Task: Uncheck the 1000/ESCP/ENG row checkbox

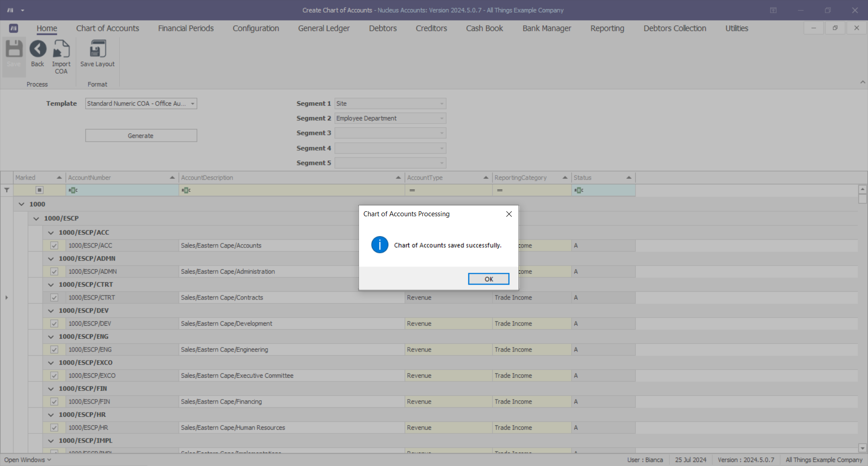Action: pyautogui.click(x=54, y=350)
